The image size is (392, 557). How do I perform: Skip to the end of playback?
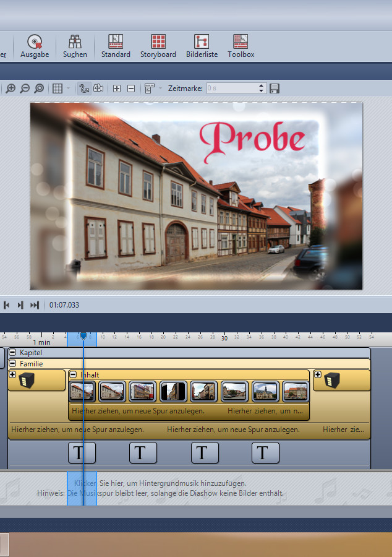click(x=35, y=305)
